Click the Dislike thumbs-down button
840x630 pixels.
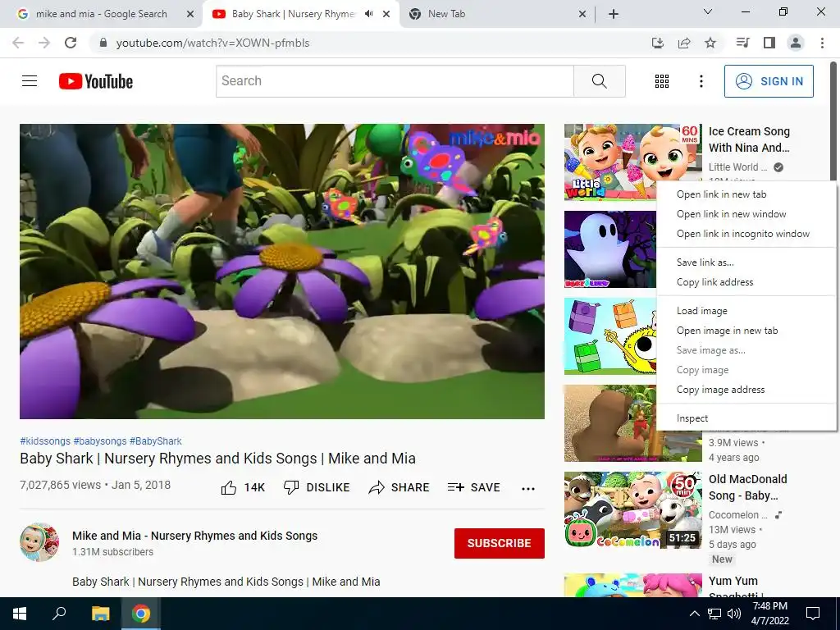pos(317,487)
